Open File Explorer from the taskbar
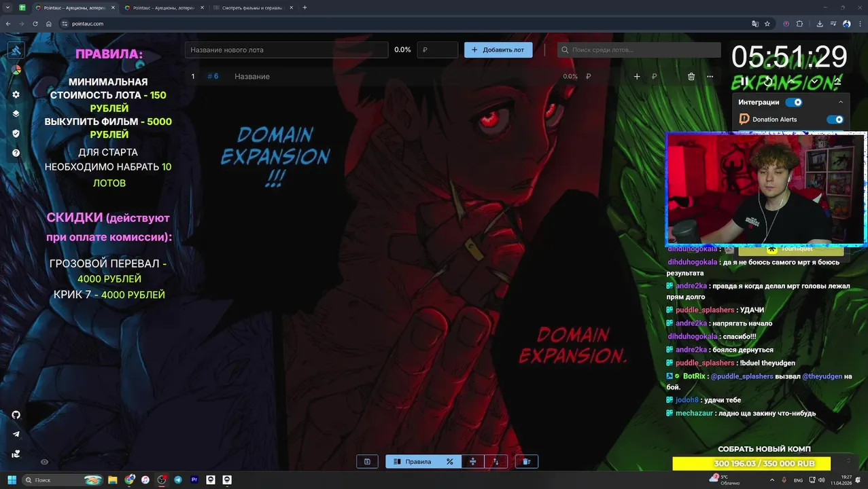 point(112,479)
